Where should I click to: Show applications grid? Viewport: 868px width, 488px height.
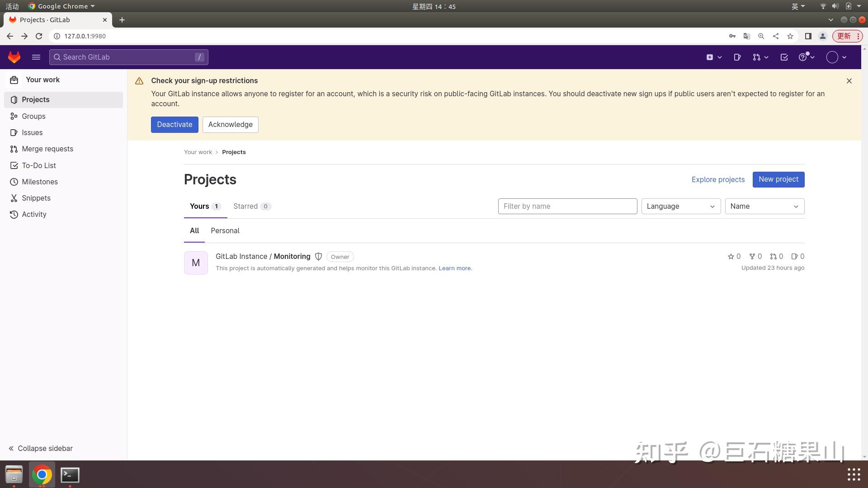pyautogui.click(x=854, y=474)
